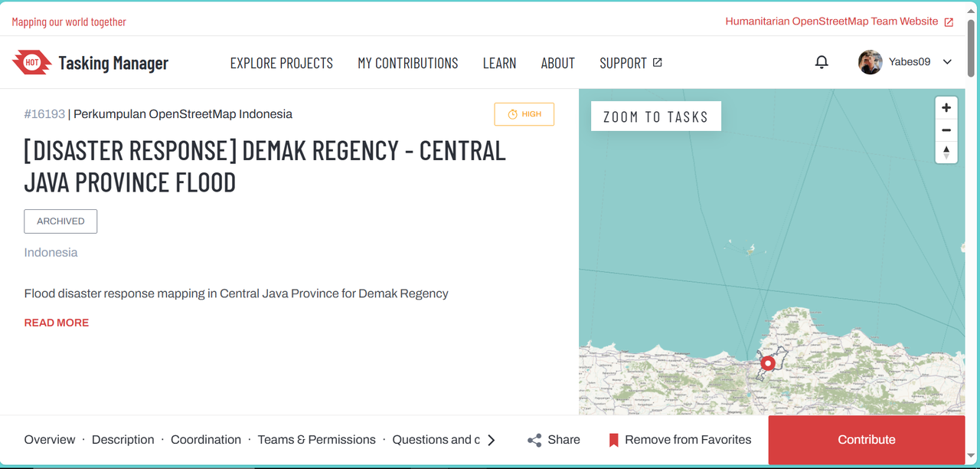This screenshot has width=980, height=469.
Task: Click the Yabes09 profile avatar
Action: click(870, 62)
